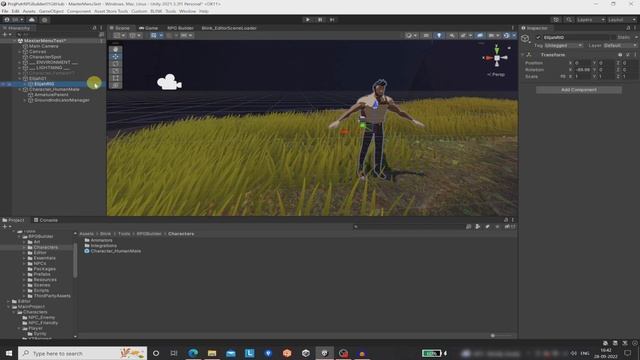Viewport: 640px width, 360px height.
Task: Open the Scene camera settings dropdown
Action: coord(493,36)
